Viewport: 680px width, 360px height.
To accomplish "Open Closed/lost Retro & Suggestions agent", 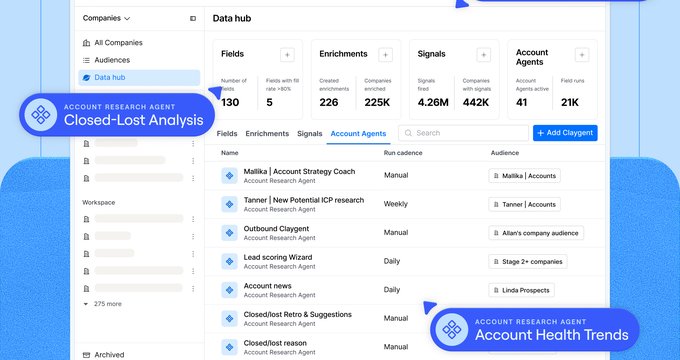I will tap(298, 314).
